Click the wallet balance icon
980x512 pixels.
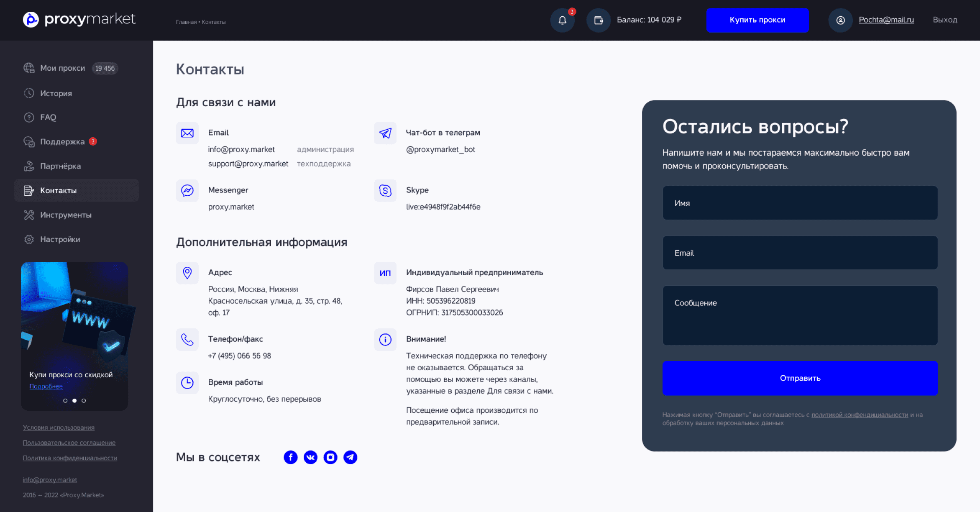point(598,20)
